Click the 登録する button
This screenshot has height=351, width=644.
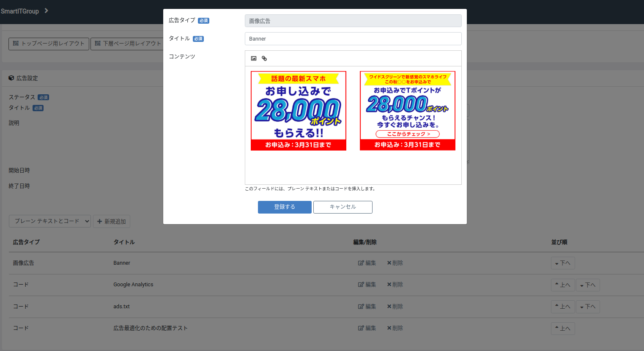click(x=285, y=207)
